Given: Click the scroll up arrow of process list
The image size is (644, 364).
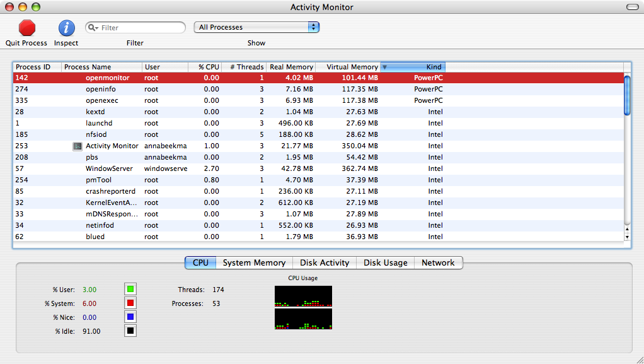Looking at the screenshot, I should point(627,229).
